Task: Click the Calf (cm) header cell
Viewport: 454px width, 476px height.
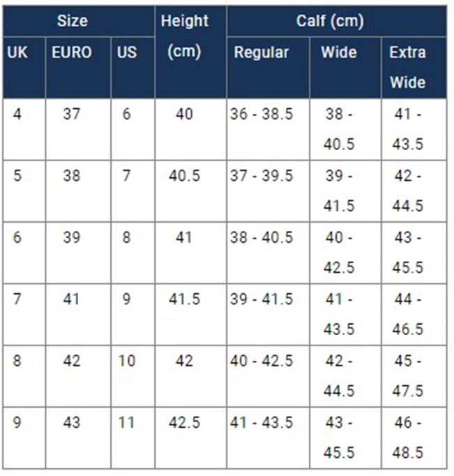Action: click(330, 21)
